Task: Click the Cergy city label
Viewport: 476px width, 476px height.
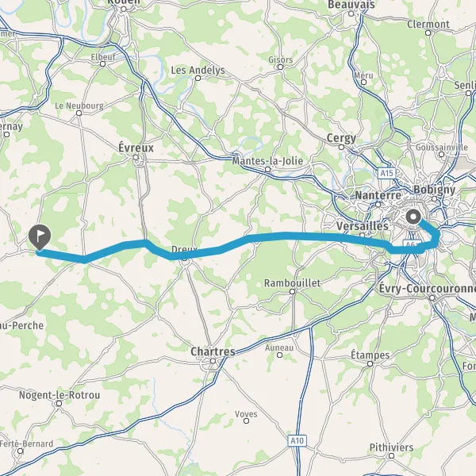Action: 341,138
